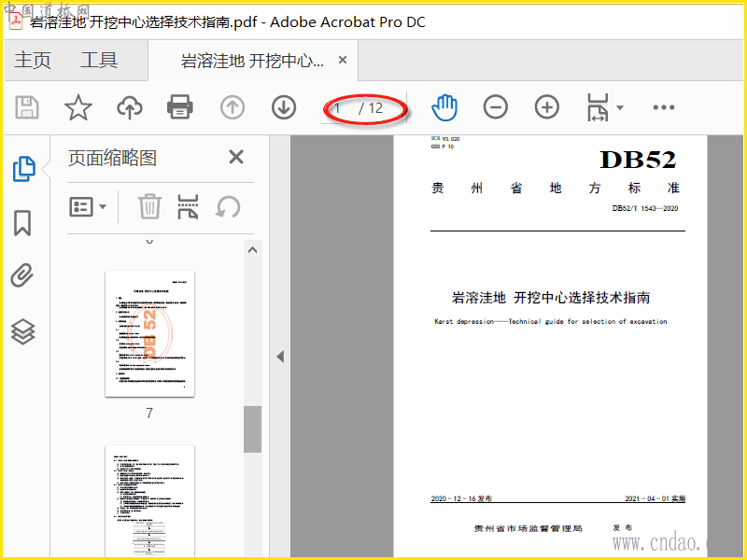Image resolution: width=747 pixels, height=560 pixels.
Task: Go to next page using down arrow
Action: (x=284, y=107)
